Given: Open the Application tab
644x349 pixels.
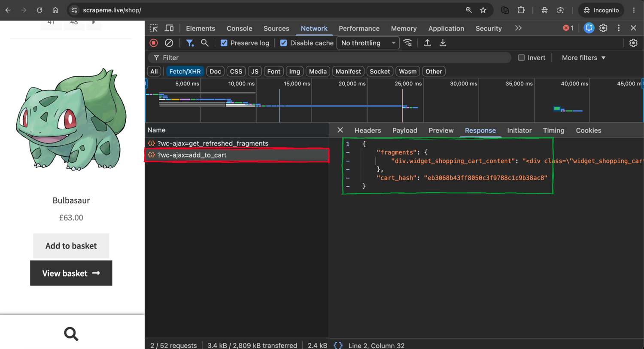Looking at the screenshot, I should coord(446,28).
